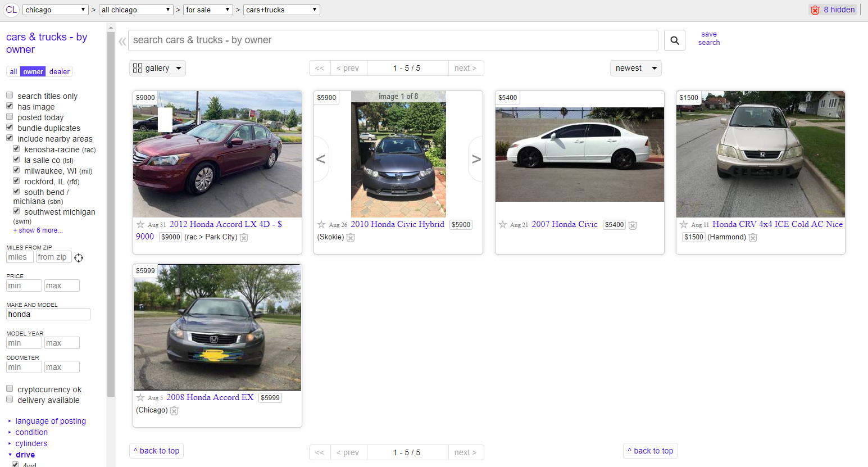This screenshot has height=467, width=868.
Task: Click the make and model field
Action: (48, 314)
